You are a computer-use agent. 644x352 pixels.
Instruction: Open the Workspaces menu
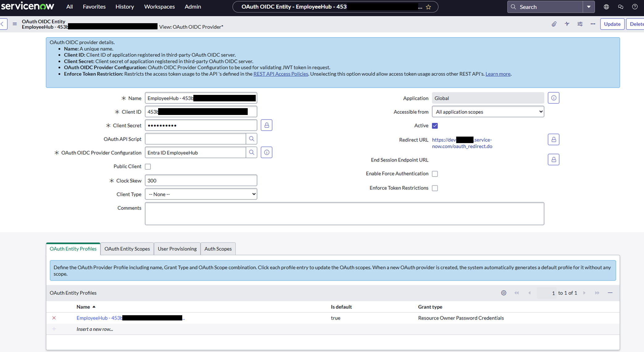point(159,6)
